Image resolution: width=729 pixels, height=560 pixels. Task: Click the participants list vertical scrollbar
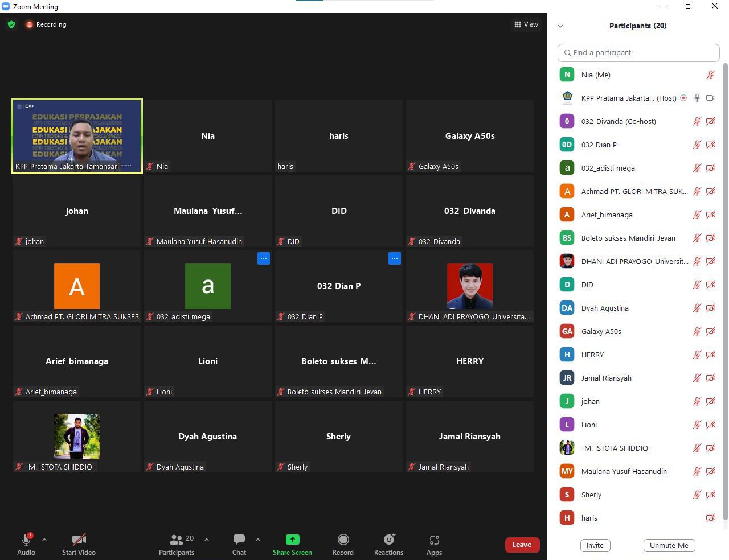coord(725,285)
